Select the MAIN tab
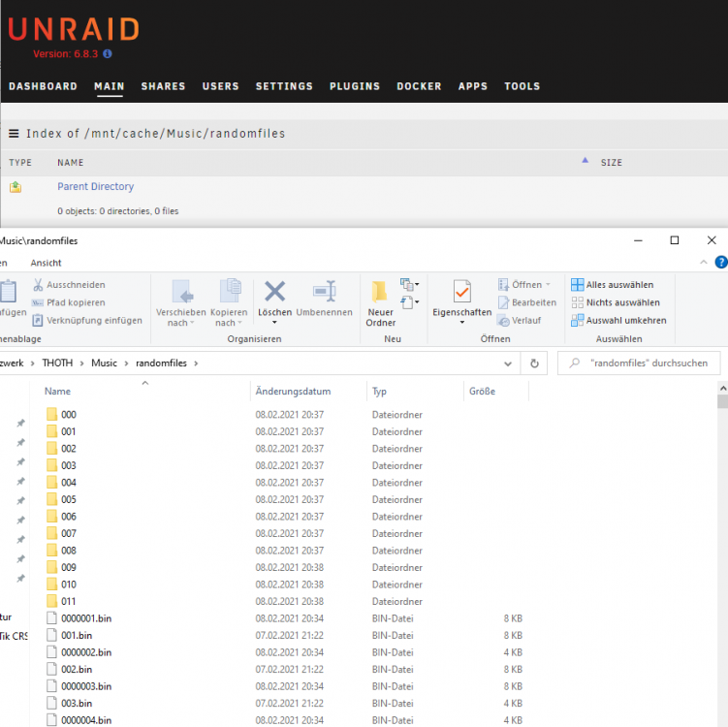The width and height of the screenshot is (728, 727). [x=110, y=86]
